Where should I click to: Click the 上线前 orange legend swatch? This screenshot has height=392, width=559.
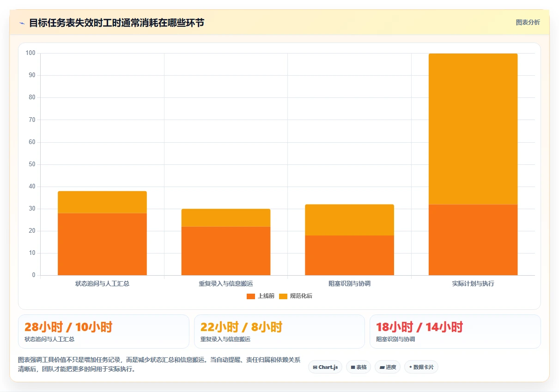[x=251, y=296]
